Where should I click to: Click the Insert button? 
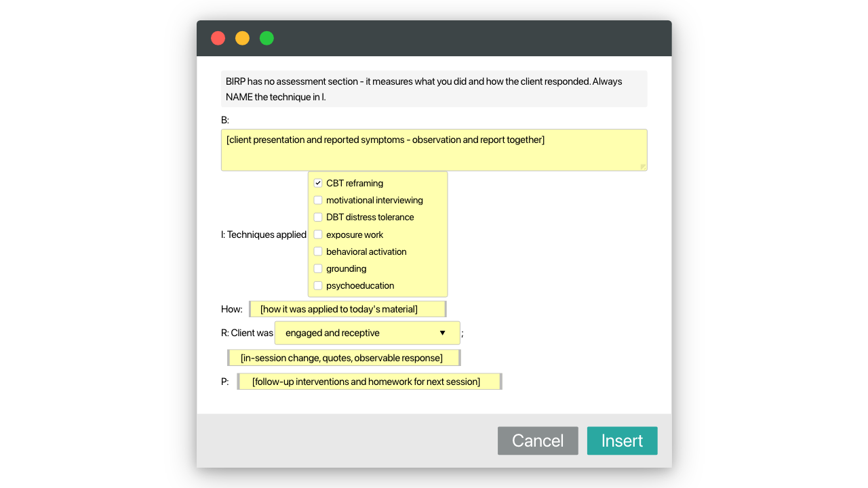pyautogui.click(x=622, y=441)
